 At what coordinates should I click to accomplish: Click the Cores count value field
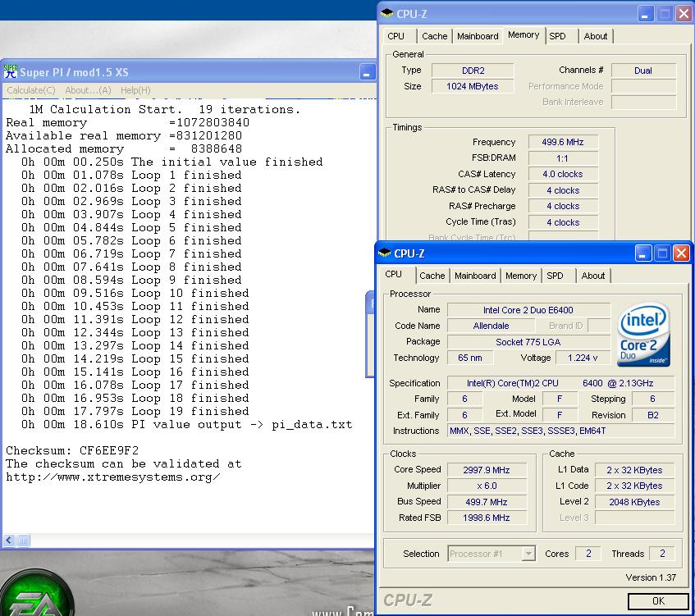[588, 554]
